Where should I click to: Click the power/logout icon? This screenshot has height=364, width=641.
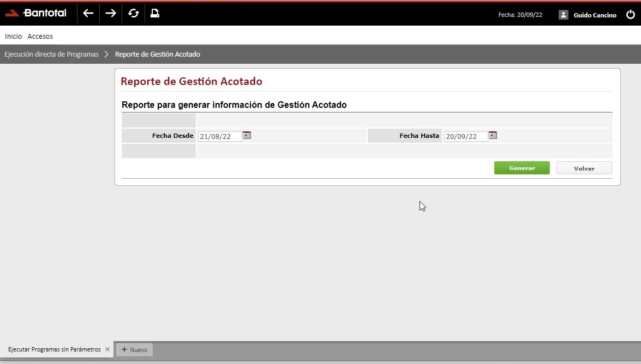pyautogui.click(x=630, y=15)
